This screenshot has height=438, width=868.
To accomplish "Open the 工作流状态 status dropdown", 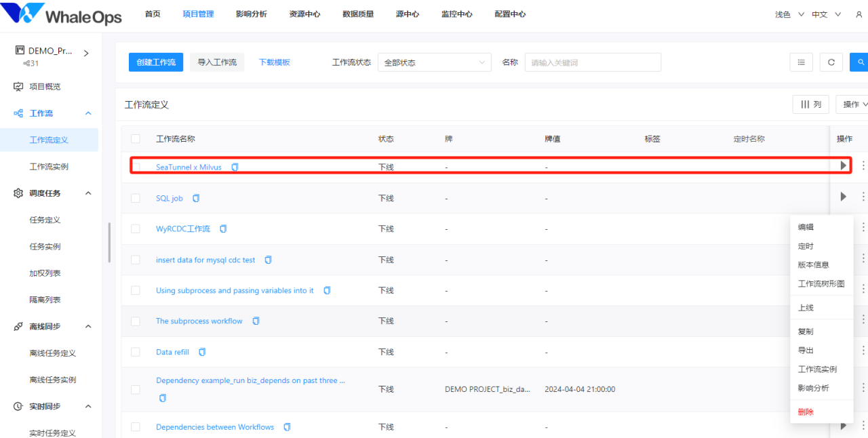I will pos(435,62).
